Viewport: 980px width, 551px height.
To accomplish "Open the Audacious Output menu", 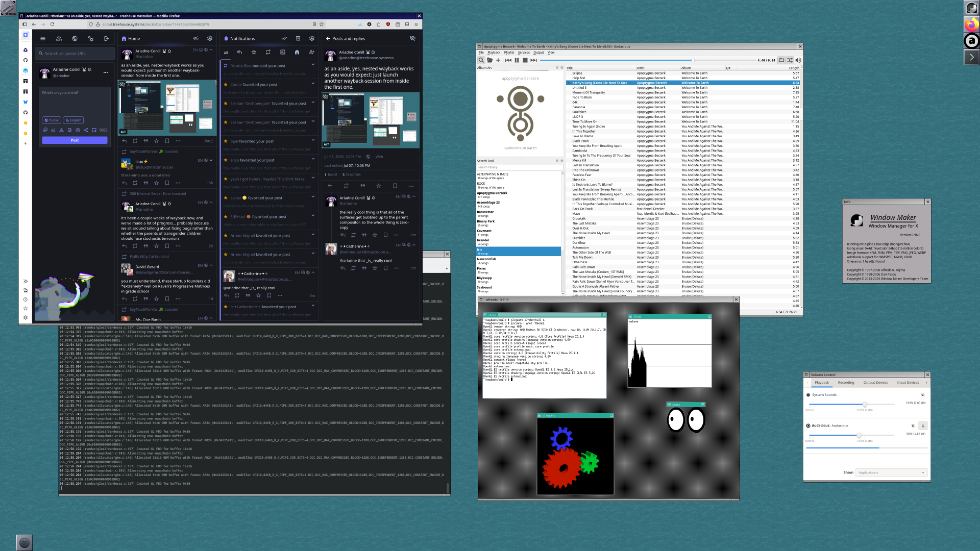I will click(x=538, y=53).
